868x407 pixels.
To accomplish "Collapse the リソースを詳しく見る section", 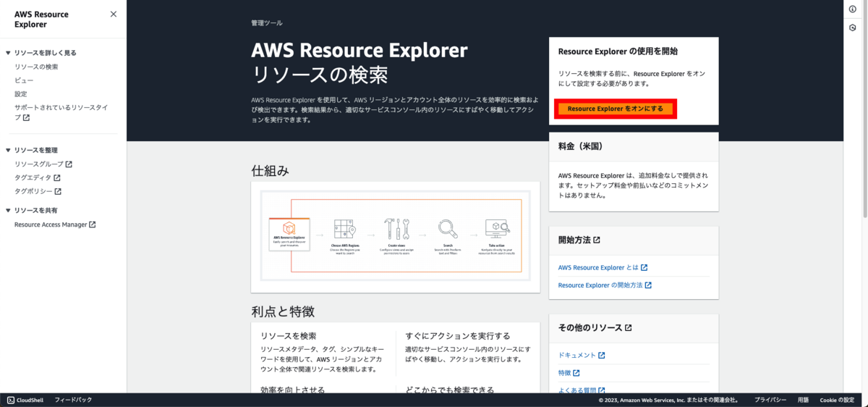I will point(8,53).
